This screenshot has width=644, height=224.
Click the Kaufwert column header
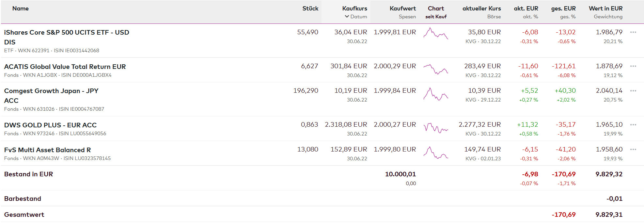(x=402, y=8)
